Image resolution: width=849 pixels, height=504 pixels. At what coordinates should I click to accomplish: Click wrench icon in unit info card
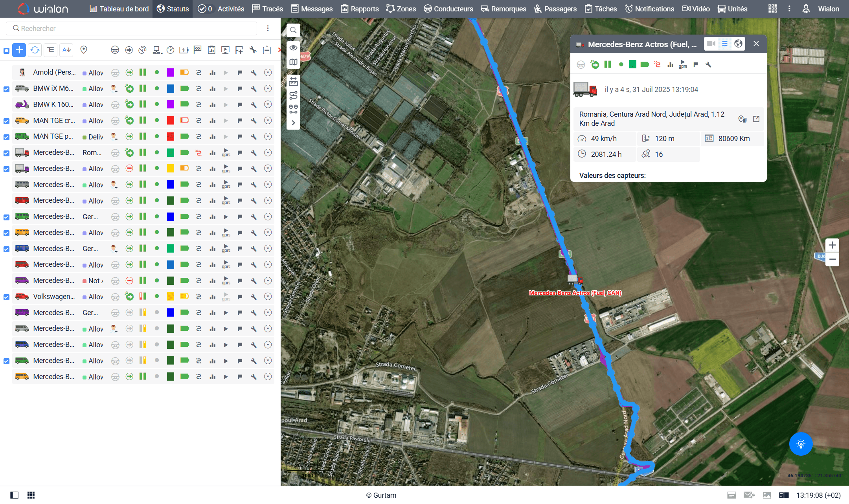(x=708, y=64)
